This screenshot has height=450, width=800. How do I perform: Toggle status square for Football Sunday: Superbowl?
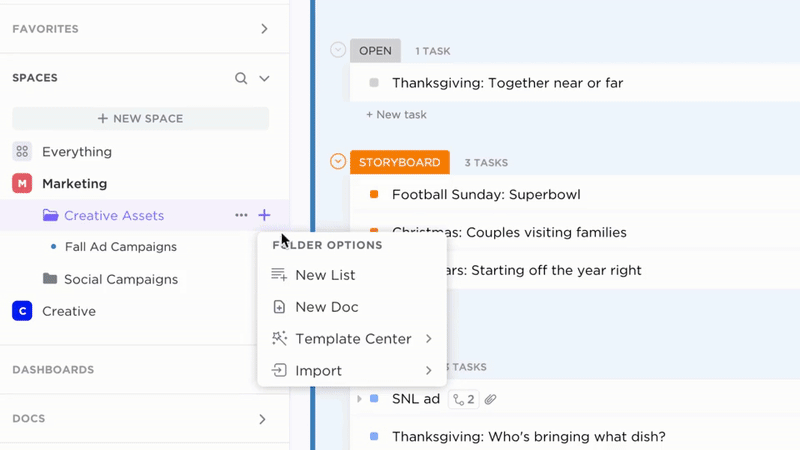[x=374, y=195]
